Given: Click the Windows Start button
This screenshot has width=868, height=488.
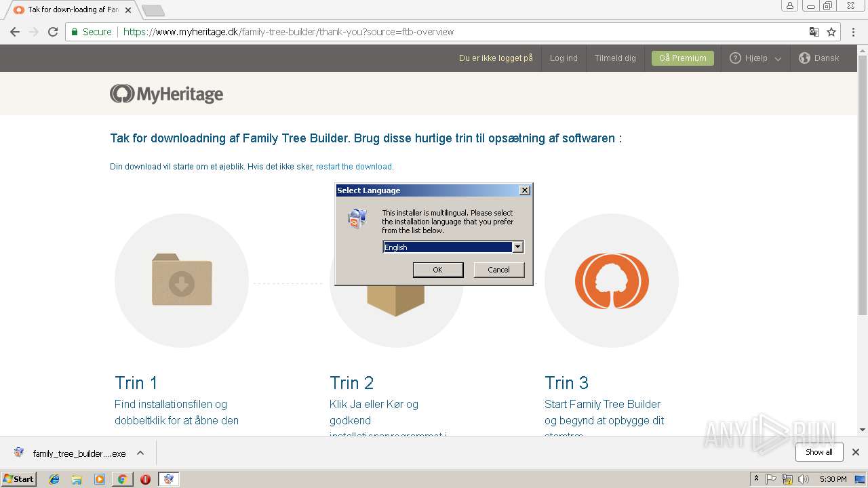Looking at the screenshot, I should [19, 479].
